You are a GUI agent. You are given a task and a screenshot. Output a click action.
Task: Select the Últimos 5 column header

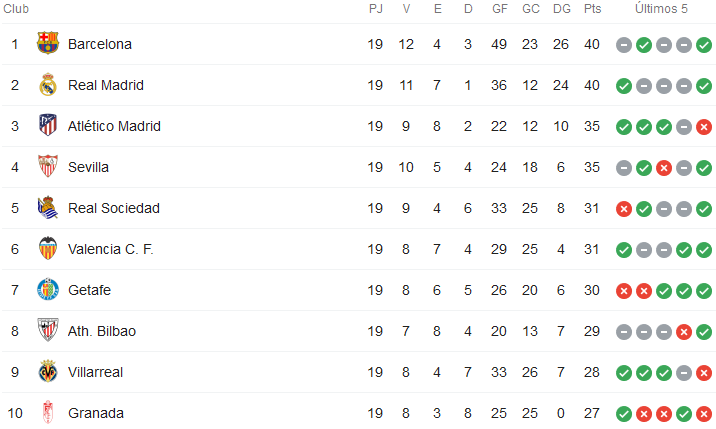pos(661,9)
